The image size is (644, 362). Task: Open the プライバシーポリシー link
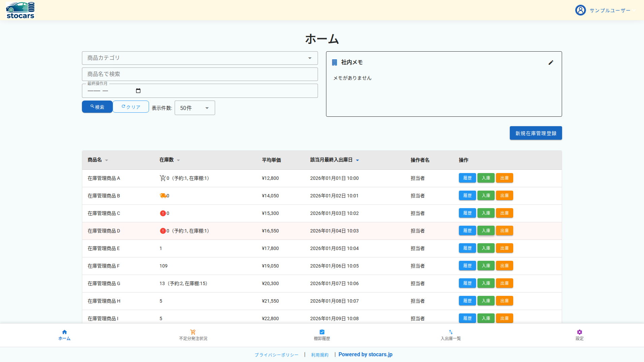point(276,355)
